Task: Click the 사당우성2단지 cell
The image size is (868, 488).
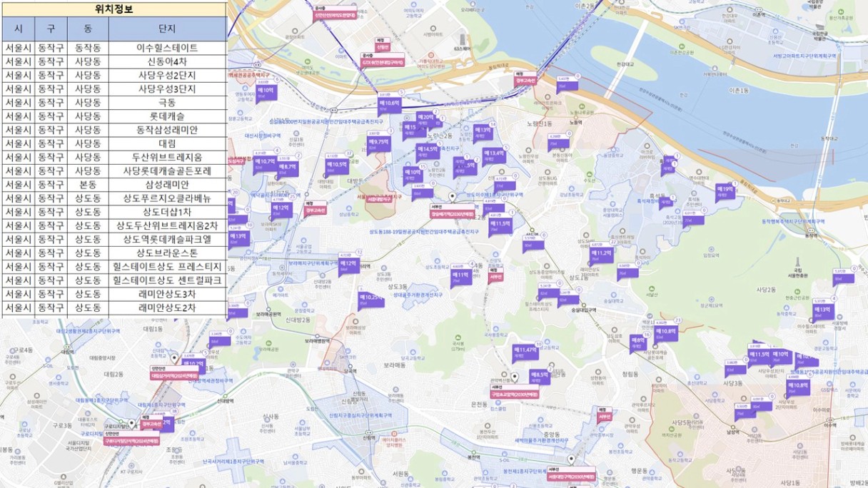Action: click(167, 75)
